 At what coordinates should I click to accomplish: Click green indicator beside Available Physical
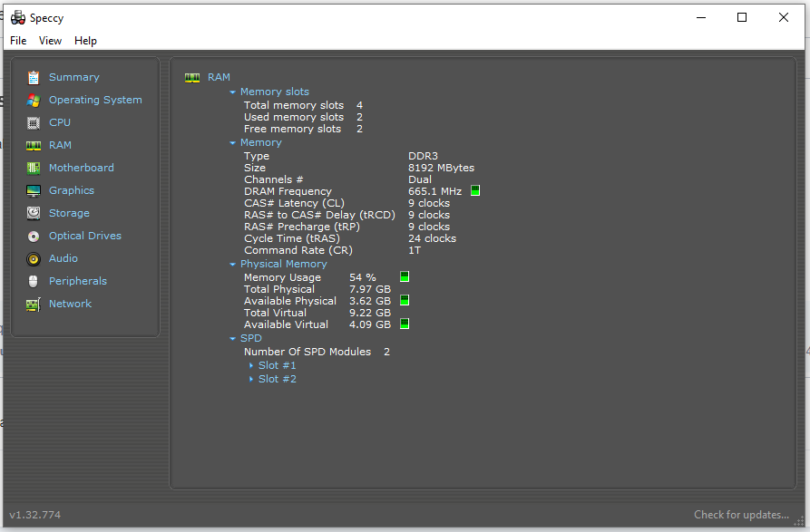click(405, 300)
